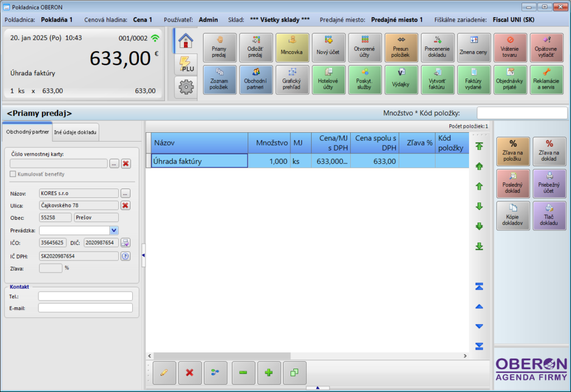Open the Priamy predaj function

point(219,48)
